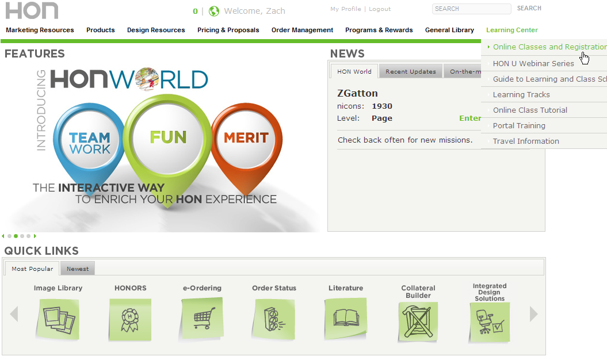Screen dimensions: 607x364
Task: Open the Integrated Design Solutions chair icon
Action: coord(490,323)
